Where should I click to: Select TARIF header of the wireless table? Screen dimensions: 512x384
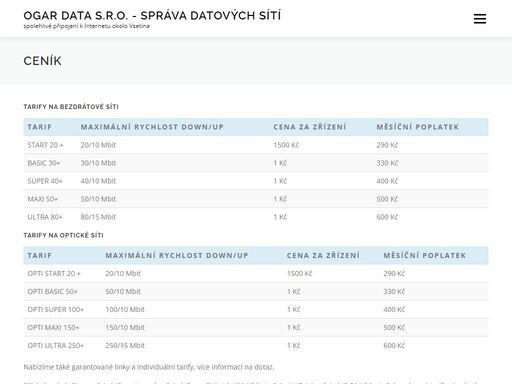[x=40, y=127]
